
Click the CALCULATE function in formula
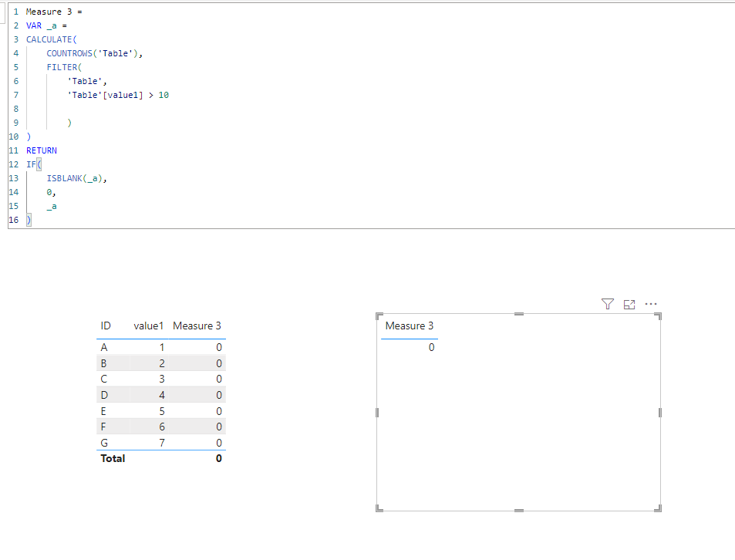(x=49, y=39)
